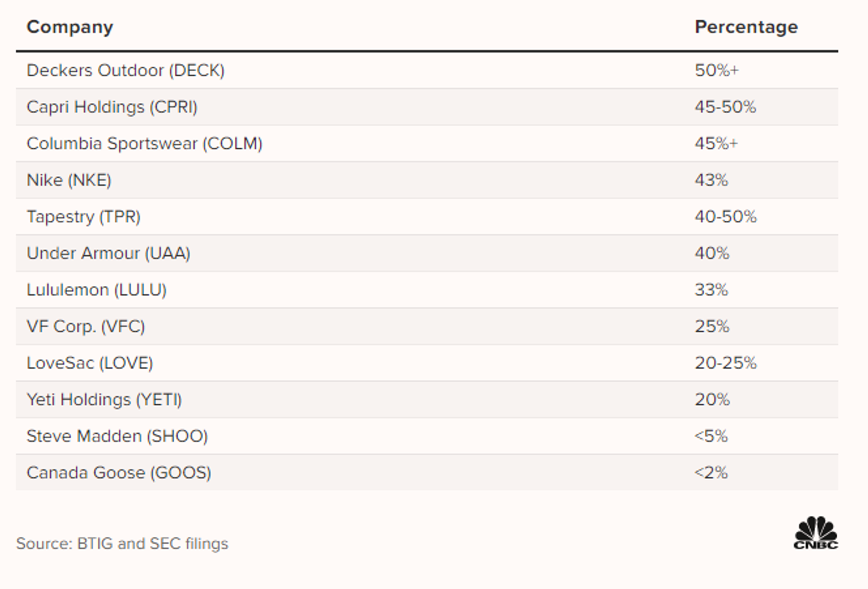
Task: Select the Capri Holdings (CPRI) row
Action: click(427, 107)
